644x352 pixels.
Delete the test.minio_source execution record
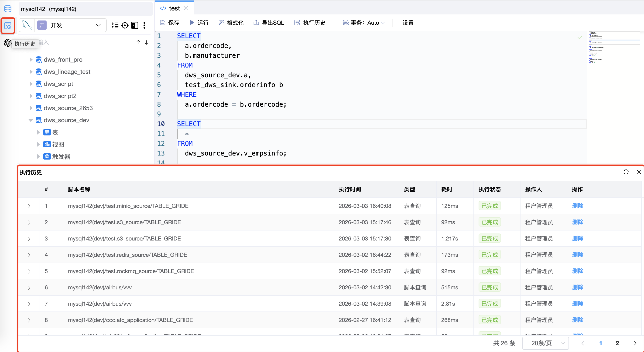[x=578, y=206]
